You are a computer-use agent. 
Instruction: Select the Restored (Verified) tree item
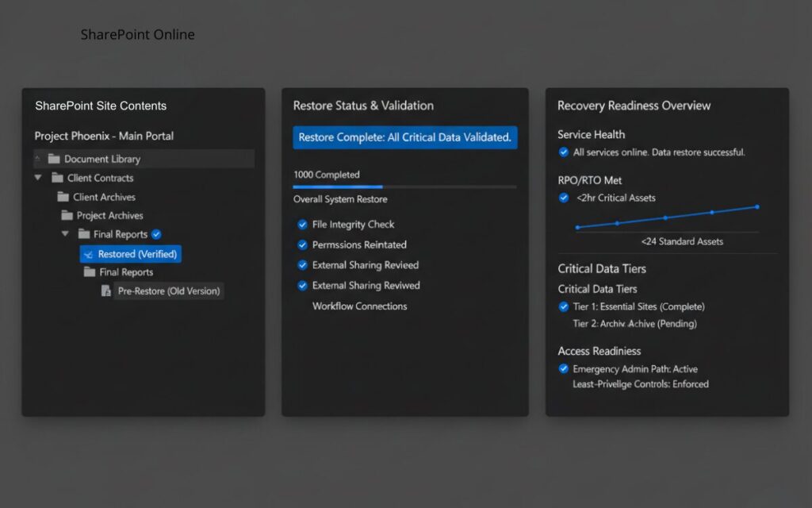pyautogui.click(x=131, y=254)
